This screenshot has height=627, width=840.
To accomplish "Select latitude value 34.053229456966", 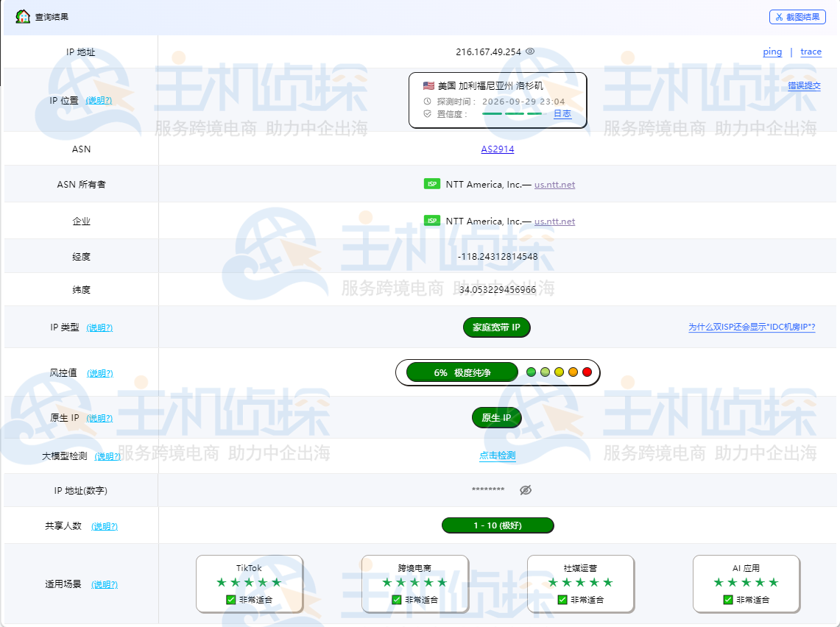I will [x=498, y=290].
